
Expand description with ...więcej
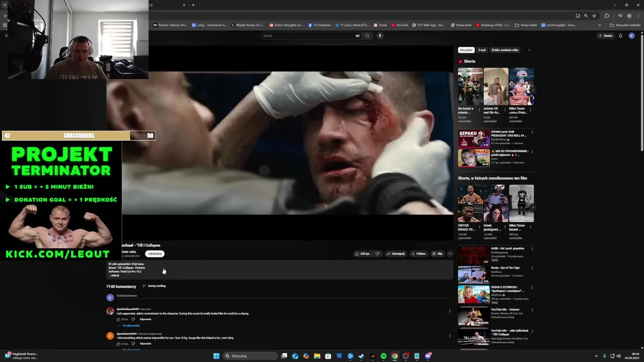pyautogui.click(x=115, y=276)
